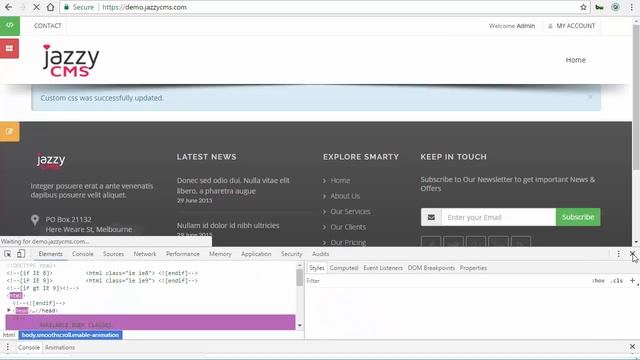This screenshot has width=640, height=360.
Task: Switch to the Elements tab
Action: tap(51, 254)
